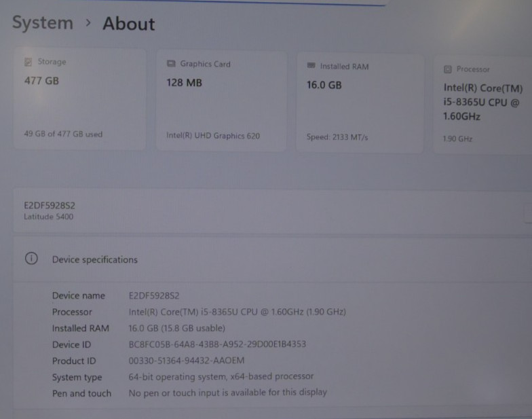This screenshot has width=532, height=419.
Task: Select the Processor value in specifications
Action: [x=237, y=312]
